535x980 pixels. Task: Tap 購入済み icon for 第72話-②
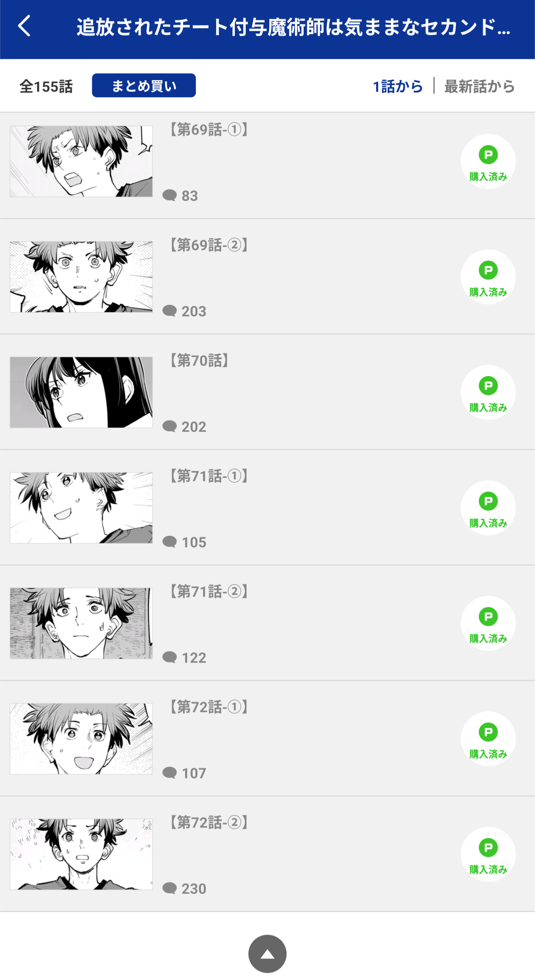coord(488,855)
